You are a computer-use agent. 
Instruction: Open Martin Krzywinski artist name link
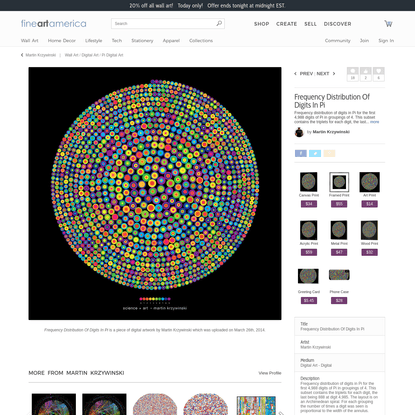[331, 132]
